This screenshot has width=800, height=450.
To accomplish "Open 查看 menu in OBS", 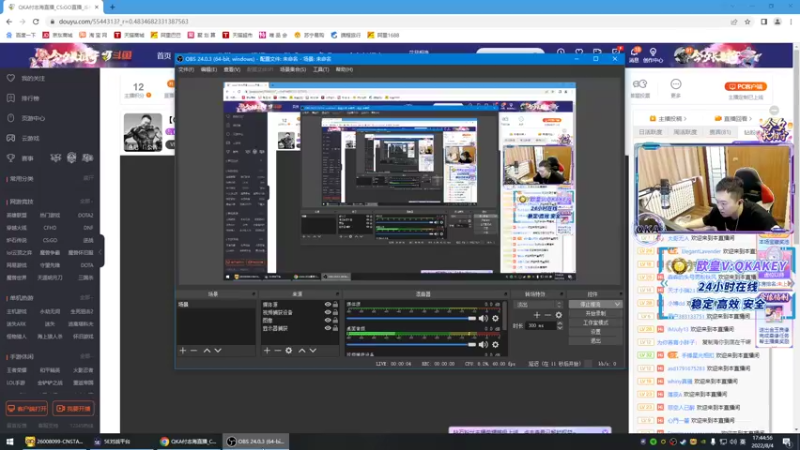I will pyautogui.click(x=232, y=69).
